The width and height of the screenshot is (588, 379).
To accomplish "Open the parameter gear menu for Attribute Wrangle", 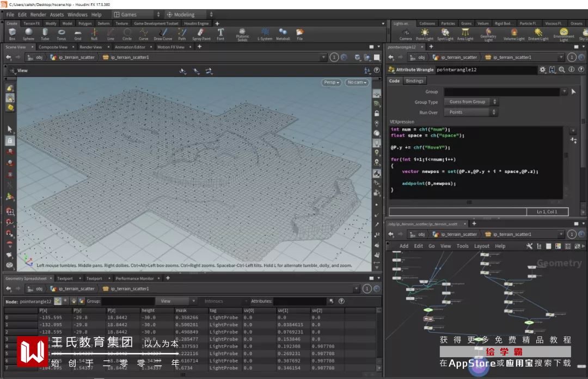I will (x=542, y=70).
